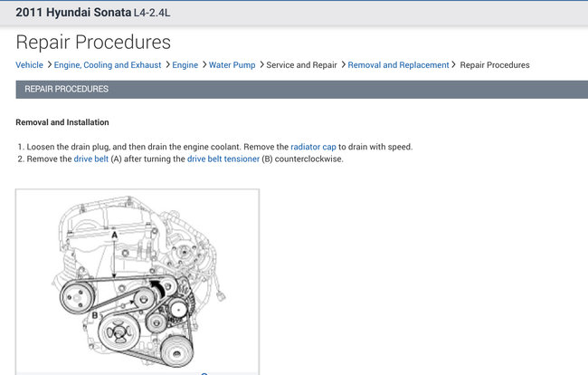Screen dimensions: 588x375
Task: Go to Engine, Cooling and Exhaust breadcrumb
Action: click(x=108, y=65)
